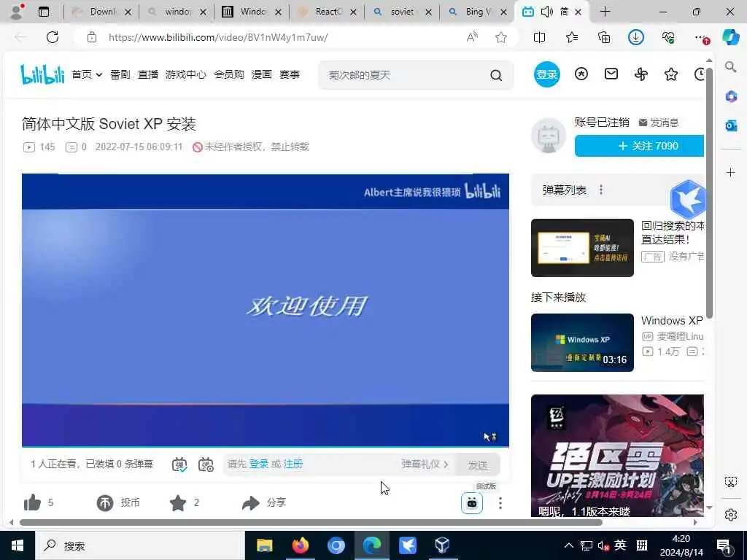Open 弹幕礼仪 chevron link
The width and height of the screenshot is (747, 560).
click(425, 464)
